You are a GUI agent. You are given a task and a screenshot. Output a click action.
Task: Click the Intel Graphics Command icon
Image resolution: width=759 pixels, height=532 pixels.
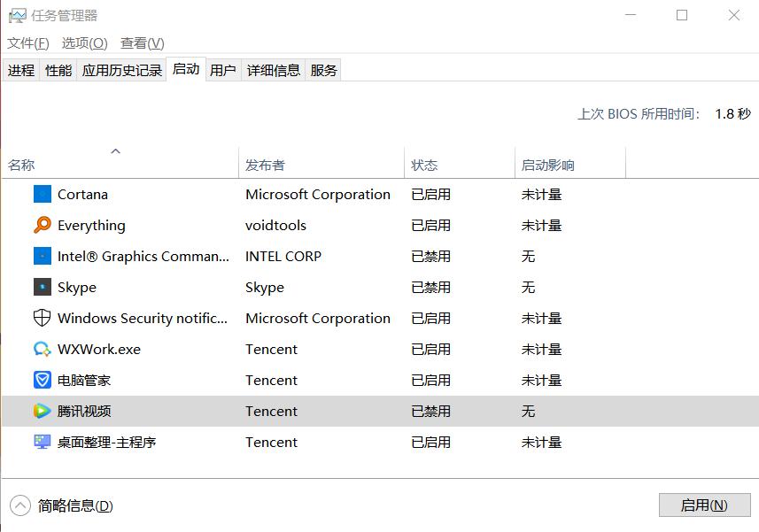click(x=40, y=256)
